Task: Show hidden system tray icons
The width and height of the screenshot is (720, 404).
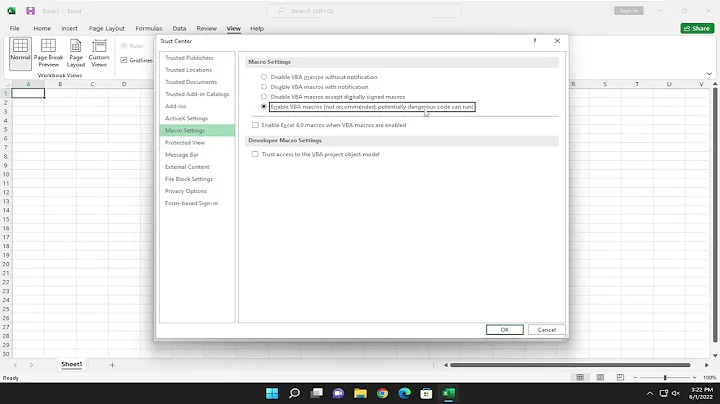Action: (650, 393)
